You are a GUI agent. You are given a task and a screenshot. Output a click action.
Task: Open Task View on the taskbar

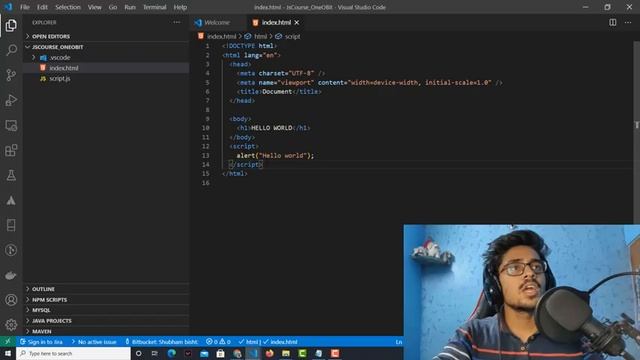pyautogui.click(x=155, y=353)
